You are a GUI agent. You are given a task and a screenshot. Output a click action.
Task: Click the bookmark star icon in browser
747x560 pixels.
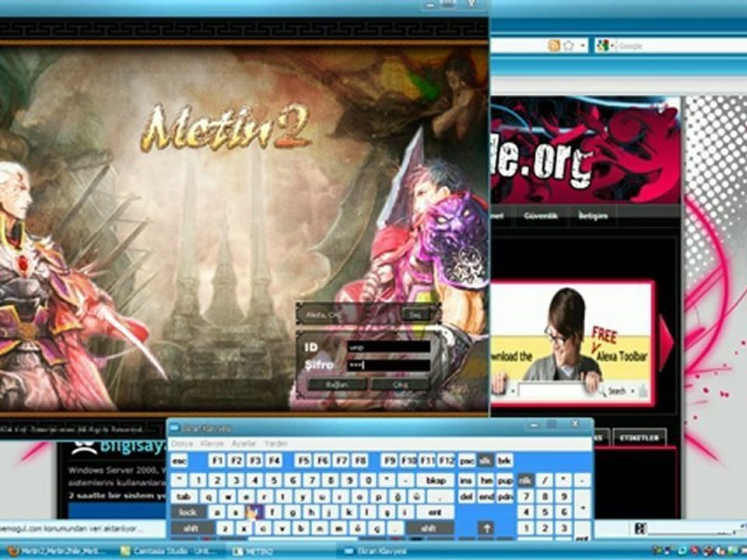point(568,46)
